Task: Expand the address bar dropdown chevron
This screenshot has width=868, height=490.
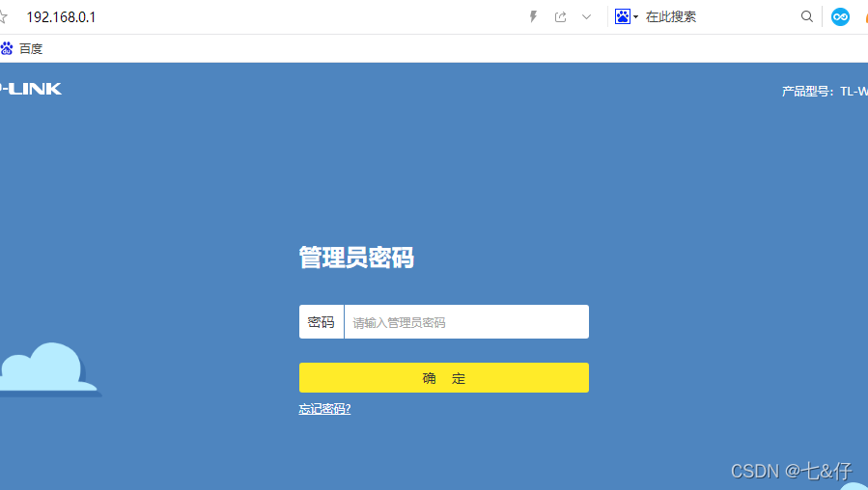Action: coord(586,17)
